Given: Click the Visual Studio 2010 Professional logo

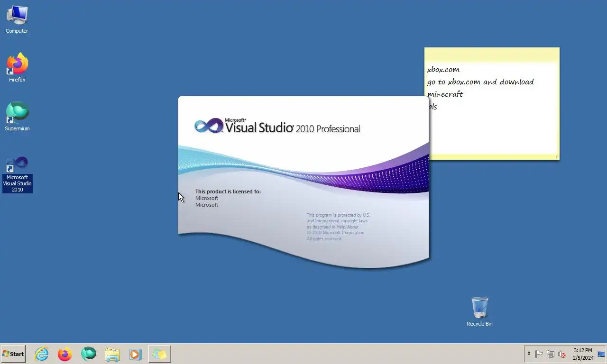Looking at the screenshot, I should click(277, 126).
